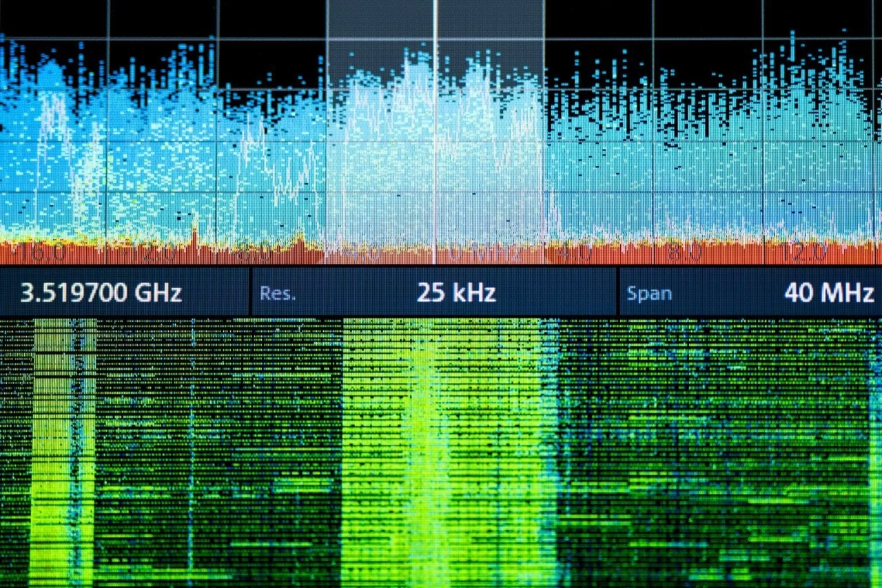
Task: Click the positive 4.0 axis label
Action: coord(573,253)
